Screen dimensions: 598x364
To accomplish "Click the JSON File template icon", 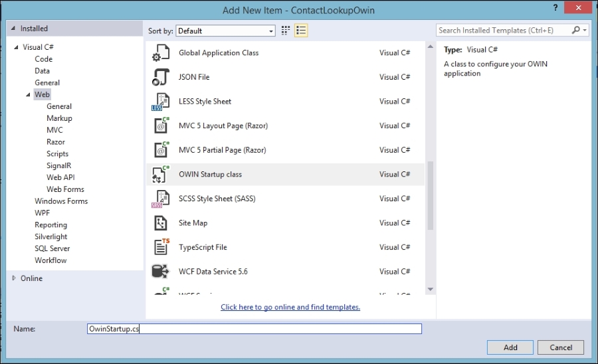I will coord(161,77).
